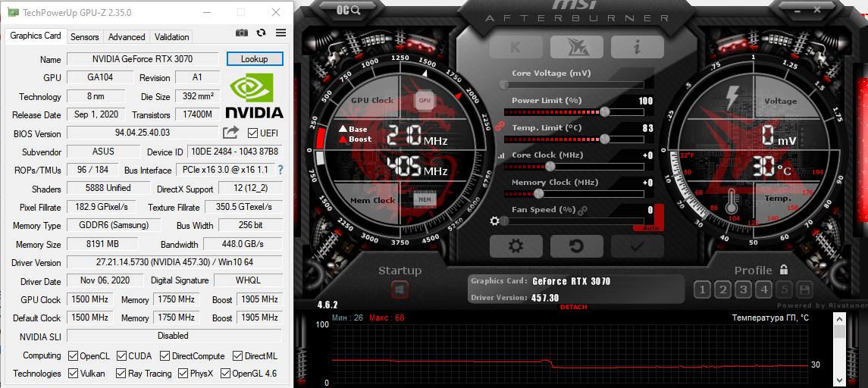Click the Power Limit slider handle
Screen dimensions: 868x388
[x=604, y=112]
